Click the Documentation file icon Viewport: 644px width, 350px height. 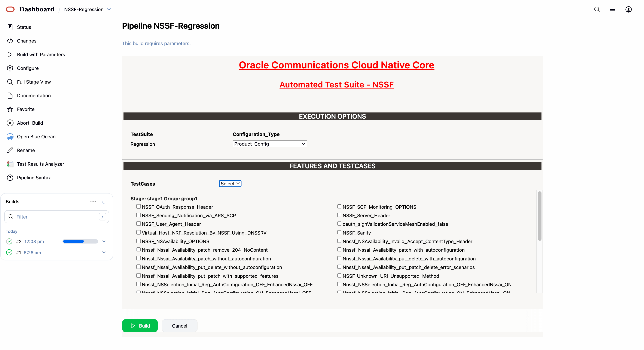click(x=10, y=95)
